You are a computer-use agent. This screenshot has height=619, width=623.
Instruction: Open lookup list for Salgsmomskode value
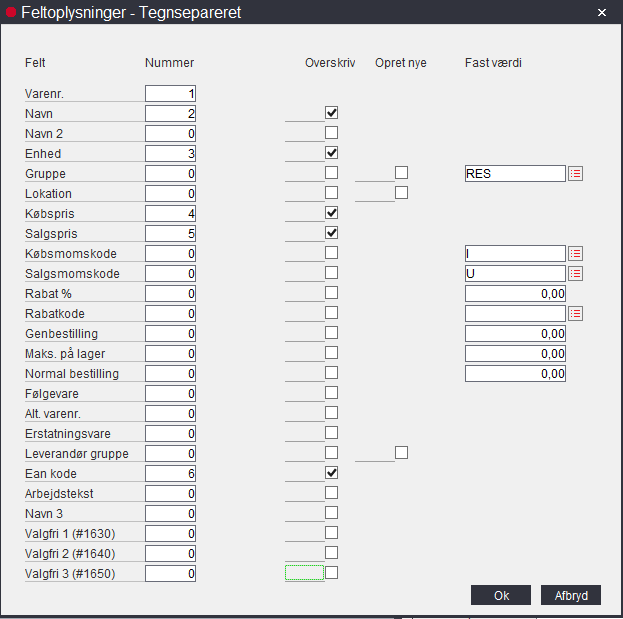coord(575,273)
